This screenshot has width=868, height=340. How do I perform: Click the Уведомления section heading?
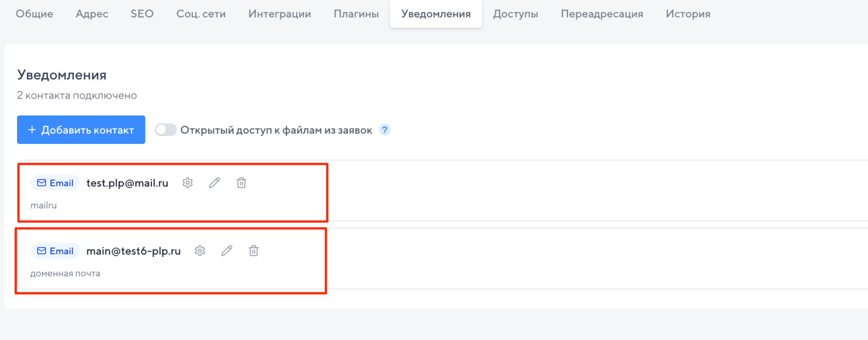coord(62,75)
